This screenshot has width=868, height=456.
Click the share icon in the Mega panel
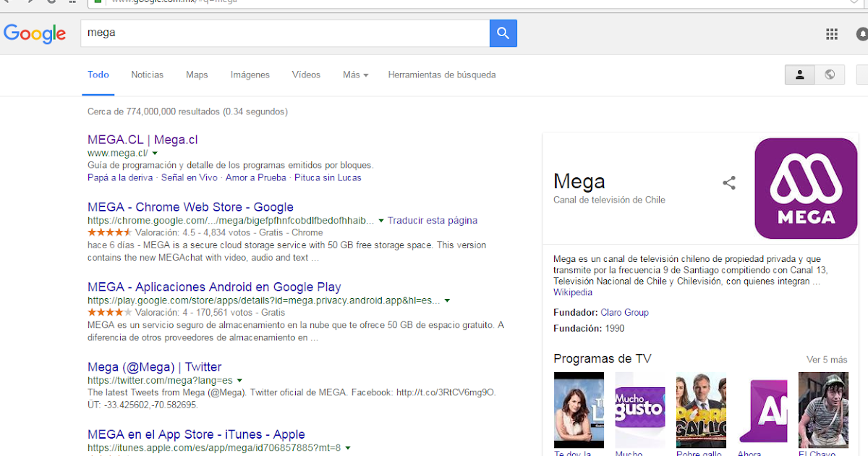[x=729, y=184]
